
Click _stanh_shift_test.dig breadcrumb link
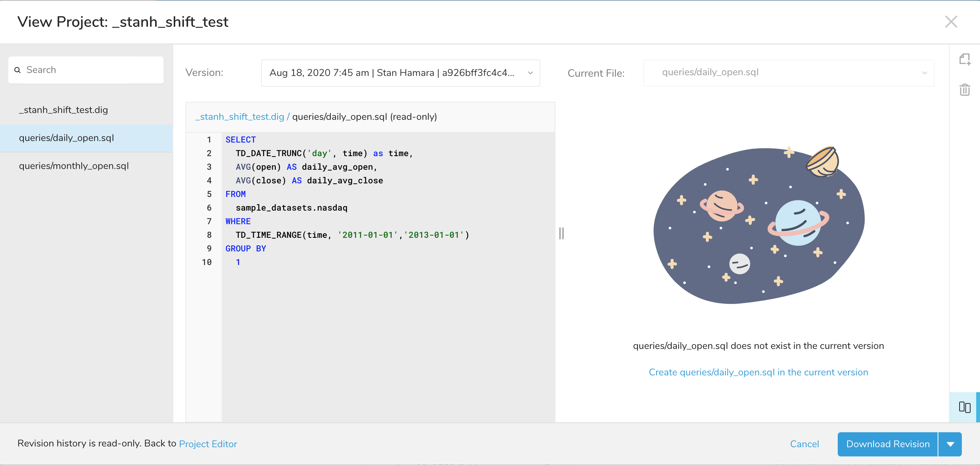pos(240,117)
